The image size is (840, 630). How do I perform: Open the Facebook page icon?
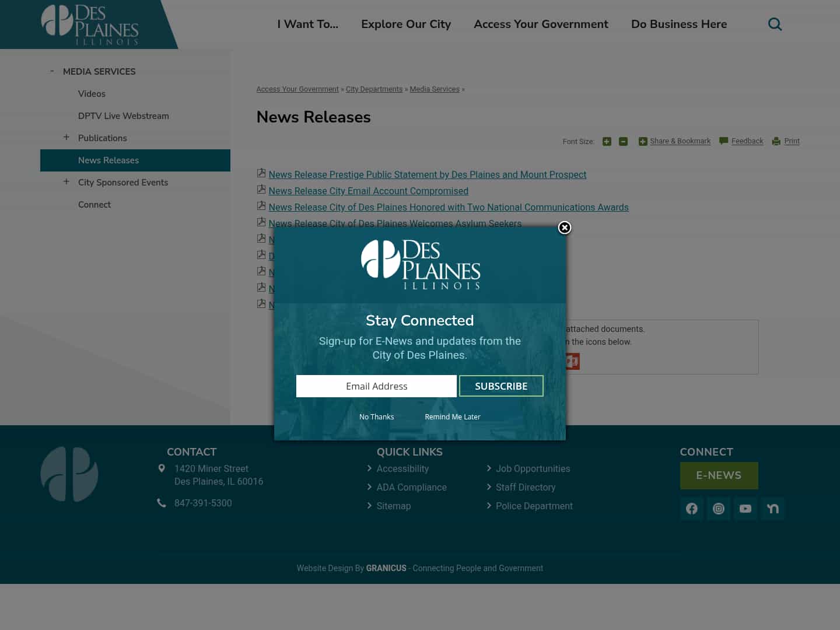point(692,509)
